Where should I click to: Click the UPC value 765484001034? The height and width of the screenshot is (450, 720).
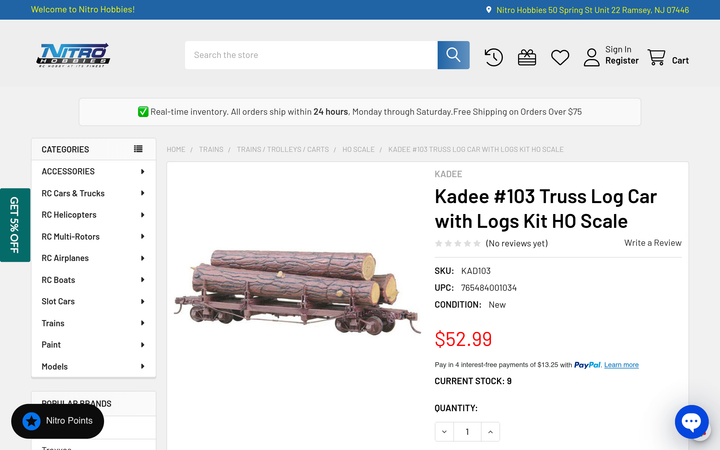pos(489,288)
